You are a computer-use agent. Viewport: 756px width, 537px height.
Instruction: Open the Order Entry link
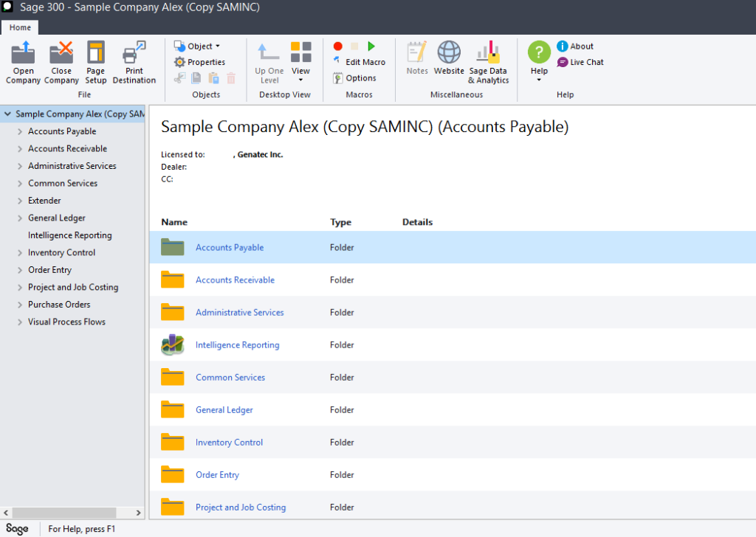pos(217,475)
